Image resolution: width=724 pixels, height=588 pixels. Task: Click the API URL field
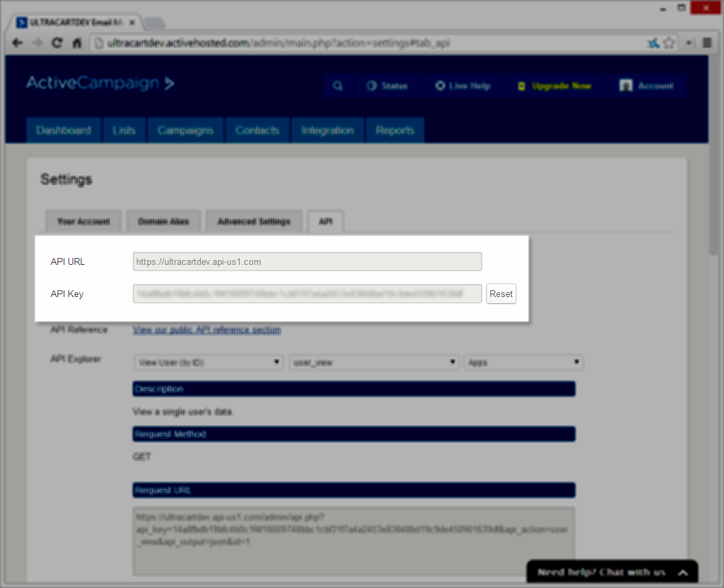click(x=308, y=261)
